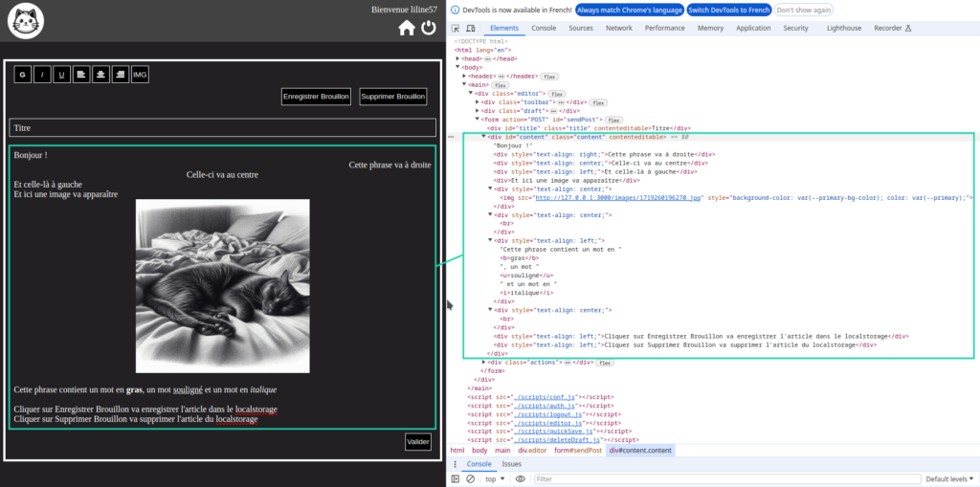The height and width of the screenshot is (487, 980).
Task: Collapse the form sendPost node
Action: pyautogui.click(x=479, y=120)
